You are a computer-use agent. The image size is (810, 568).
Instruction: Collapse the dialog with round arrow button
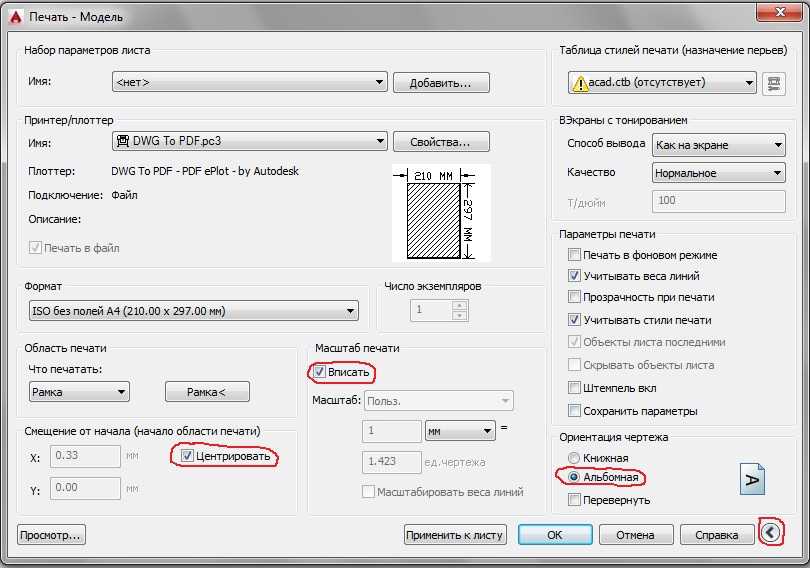[771, 532]
